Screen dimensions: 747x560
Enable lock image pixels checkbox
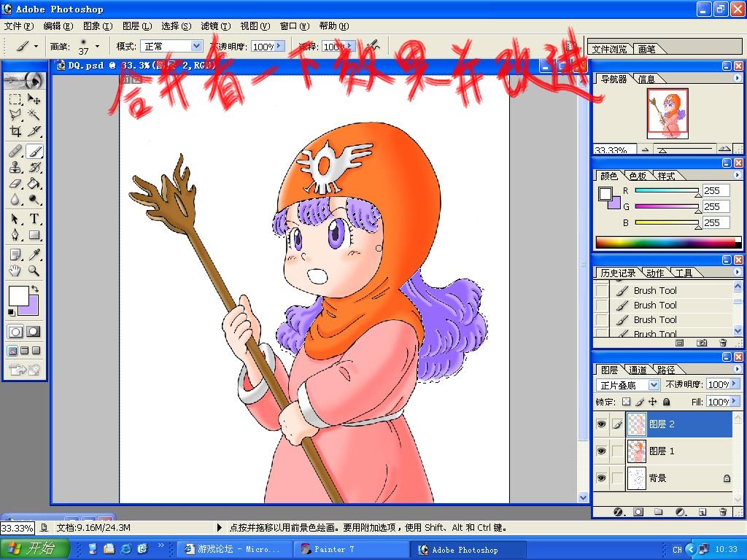[x=640, y=402]
